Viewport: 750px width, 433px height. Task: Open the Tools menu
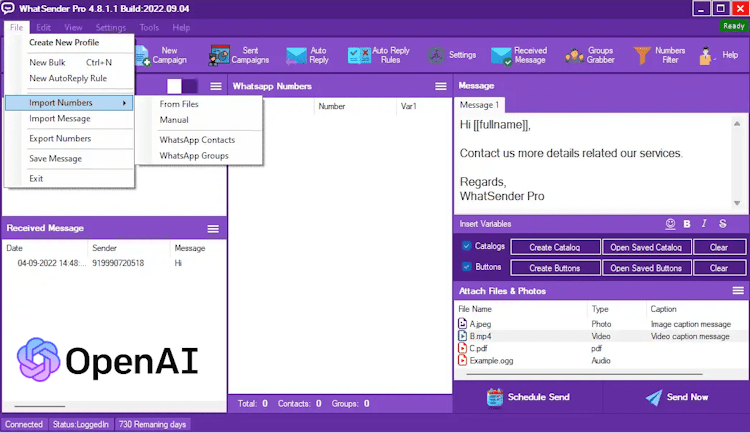tap(149, 27)
